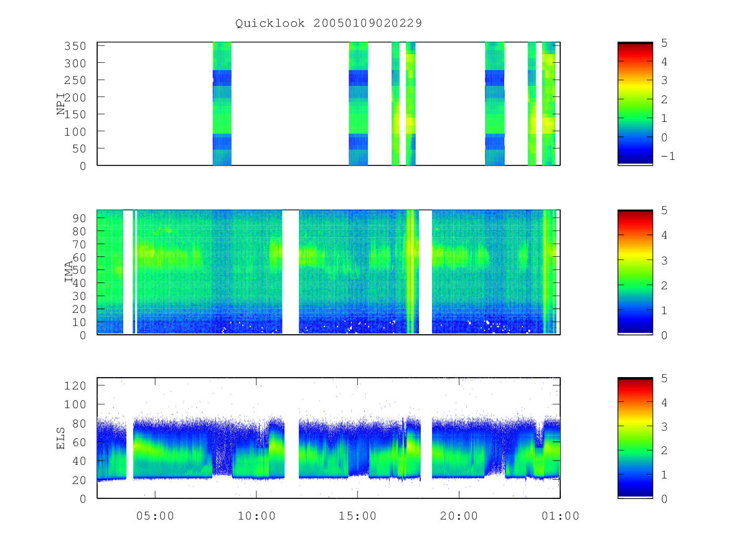Image resolution: width=747 pixels, height=560 pixels.
Task: Select the IMA color scale bar
Action: (x=635, y=272)
